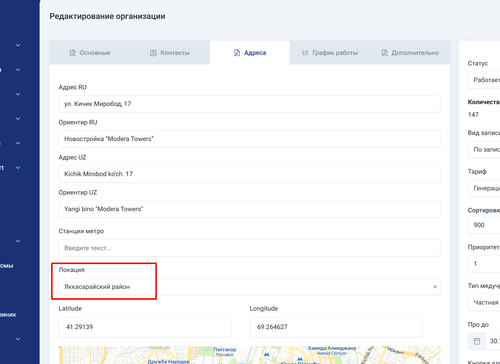Open the Тип медучреждения dropdown
The image size is (500, 364).
[484, 302]
